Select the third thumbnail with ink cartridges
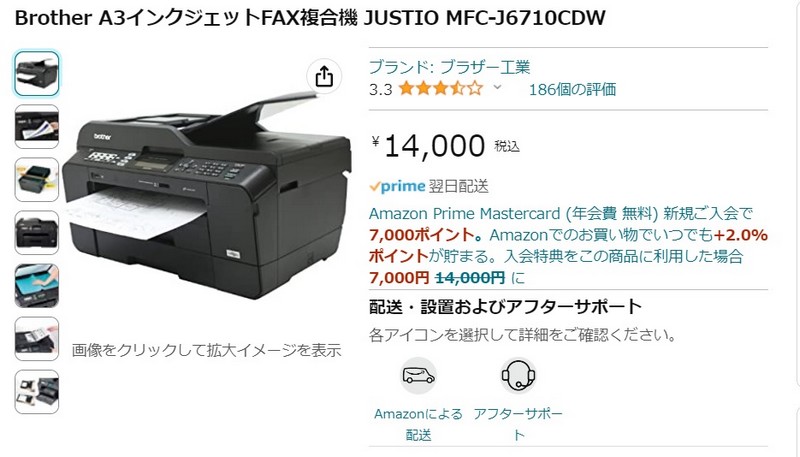Image resolution: width=800 pixels, height=457 pixels. point(36,180)
